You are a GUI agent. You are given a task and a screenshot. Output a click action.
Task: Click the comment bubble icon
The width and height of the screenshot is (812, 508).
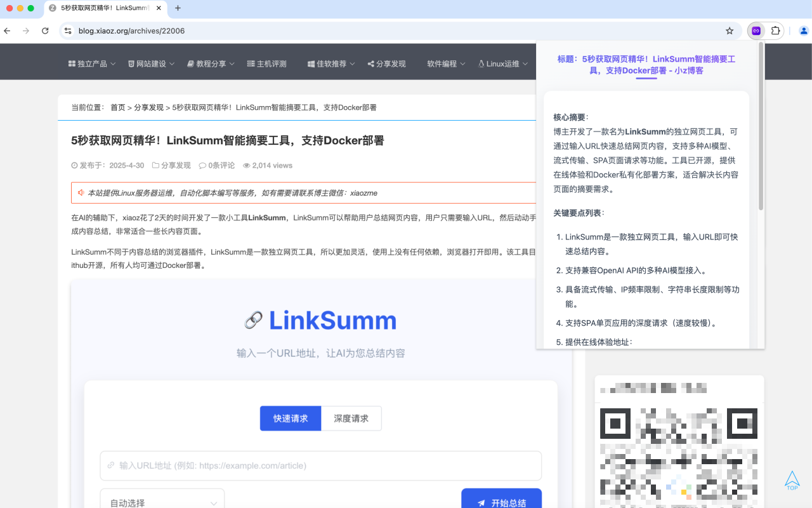tap(202, 166)
